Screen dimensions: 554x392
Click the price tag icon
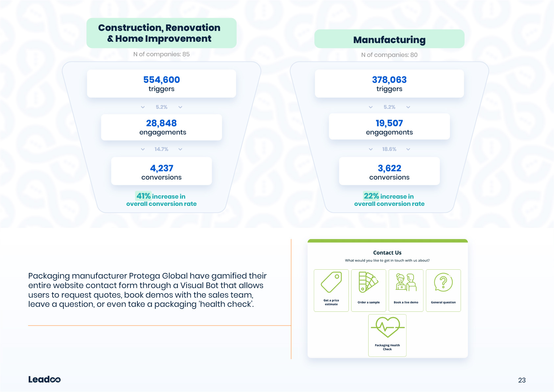331,282
